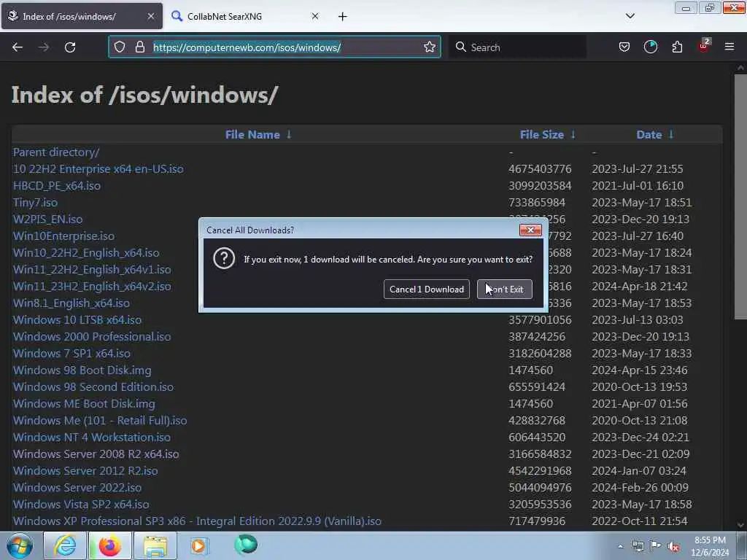Launch Internet Explorer from taskbar
This screenshot has width=747, height=560.
click(65, 545)
